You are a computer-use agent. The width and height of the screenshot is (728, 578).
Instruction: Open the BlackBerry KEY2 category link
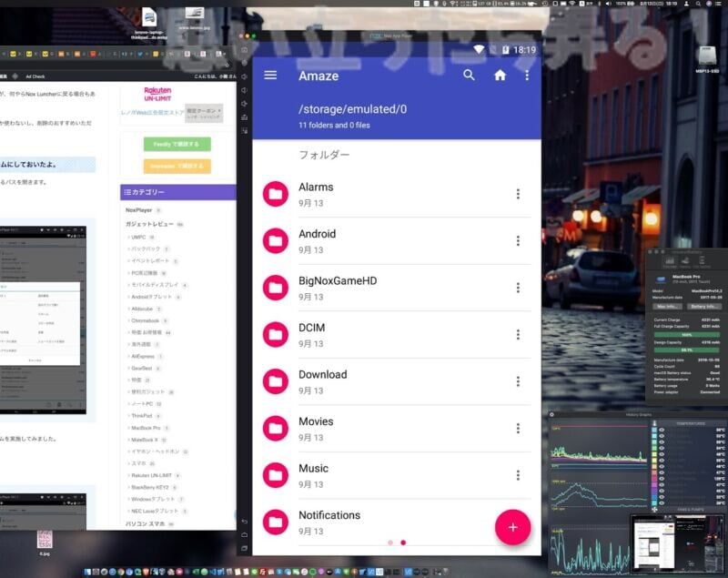(x=150, y=488)
